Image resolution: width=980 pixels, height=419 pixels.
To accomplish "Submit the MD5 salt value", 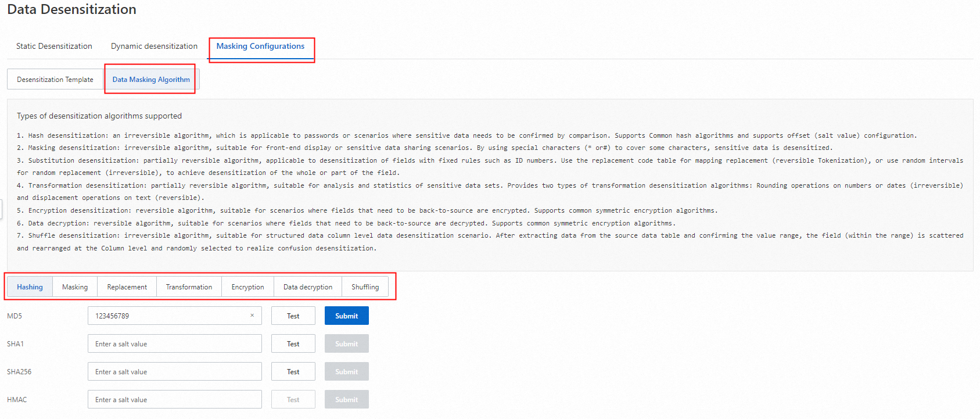I will point(347,316).
